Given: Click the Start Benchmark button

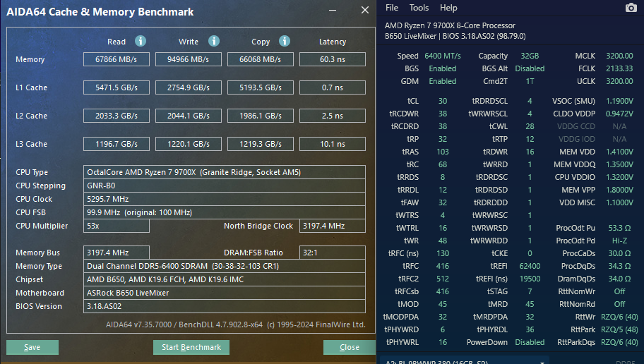Looking at the screenshot, I should (191, 347).
